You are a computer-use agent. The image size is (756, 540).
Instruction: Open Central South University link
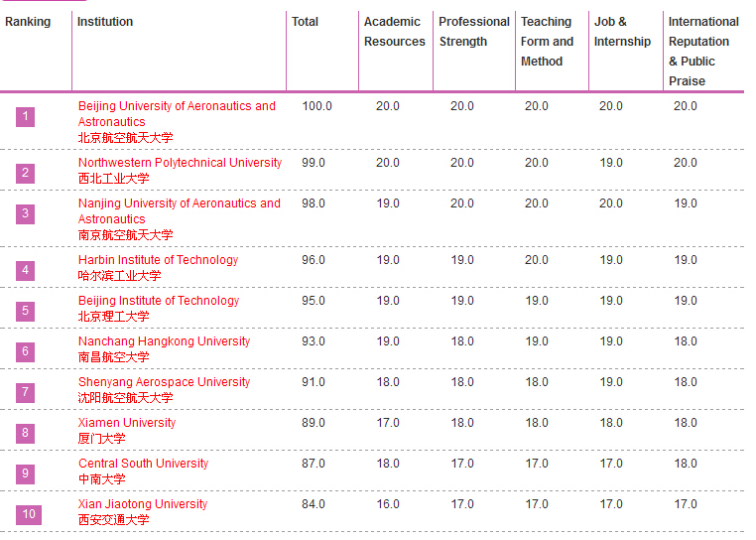143,464
